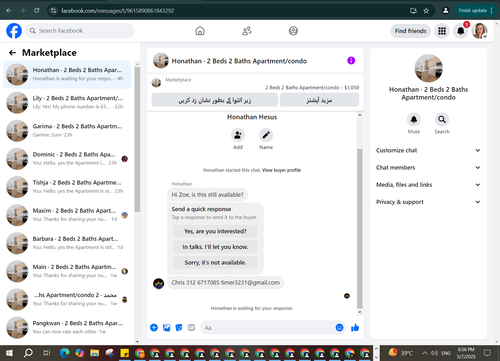Click Finish update button in Chrome
This screenshot has height=361, width=500.
click(476, 11)
